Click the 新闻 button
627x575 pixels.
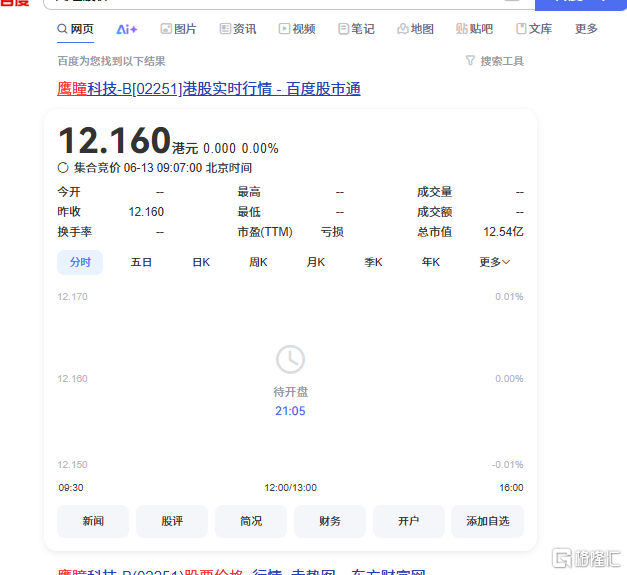point(93,521)
